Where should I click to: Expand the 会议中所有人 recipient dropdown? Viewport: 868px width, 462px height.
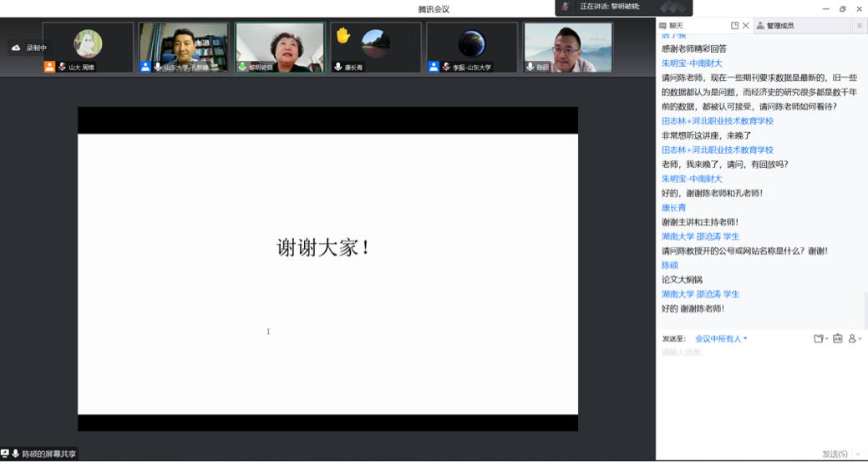coord(721,338)
